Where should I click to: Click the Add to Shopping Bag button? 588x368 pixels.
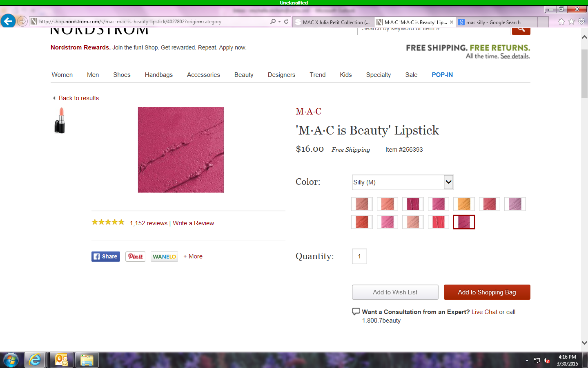(x=487, y=292)
